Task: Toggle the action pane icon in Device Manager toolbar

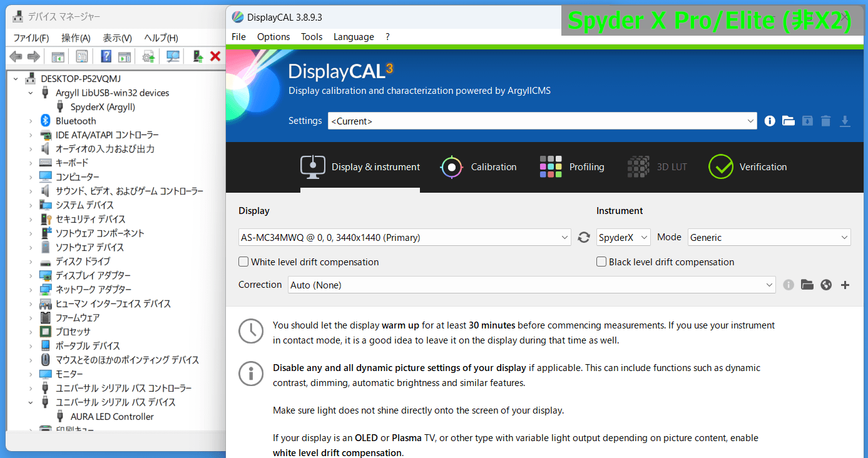Action: pos(125,57)
